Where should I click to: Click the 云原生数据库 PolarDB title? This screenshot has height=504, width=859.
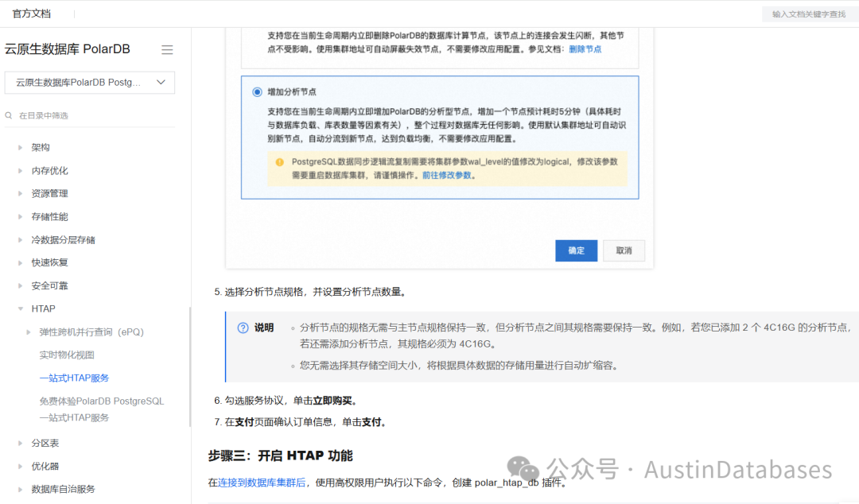[68, 49]
